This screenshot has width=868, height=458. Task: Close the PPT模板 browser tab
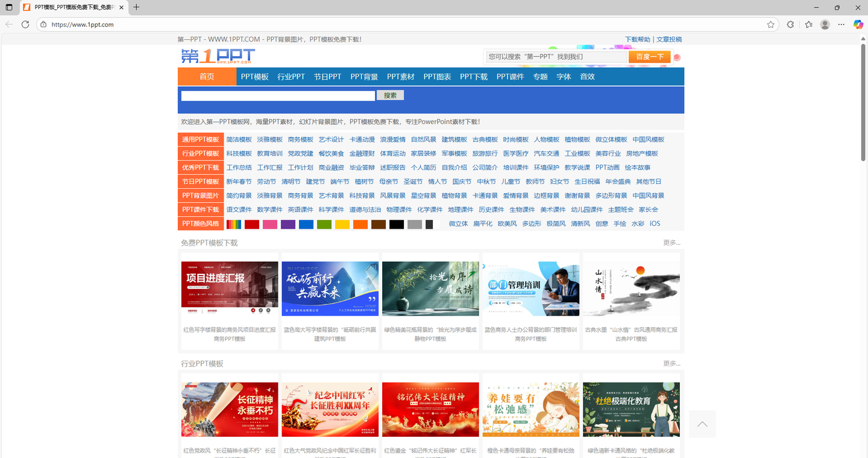pos(121,7)
